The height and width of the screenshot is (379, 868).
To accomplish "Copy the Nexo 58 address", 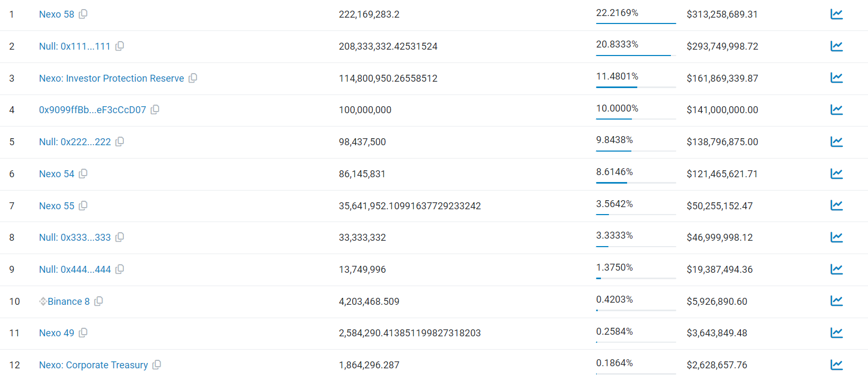I will pos(83,14).
